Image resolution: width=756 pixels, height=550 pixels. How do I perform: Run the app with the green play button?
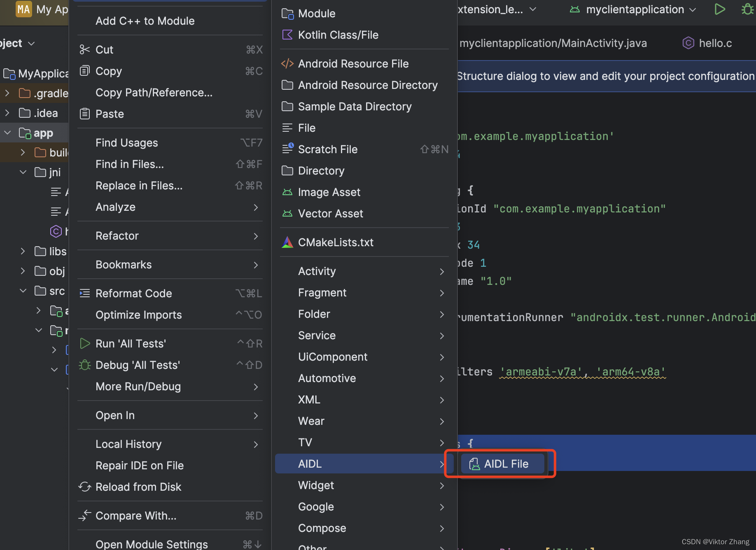[x=720, y=9]
